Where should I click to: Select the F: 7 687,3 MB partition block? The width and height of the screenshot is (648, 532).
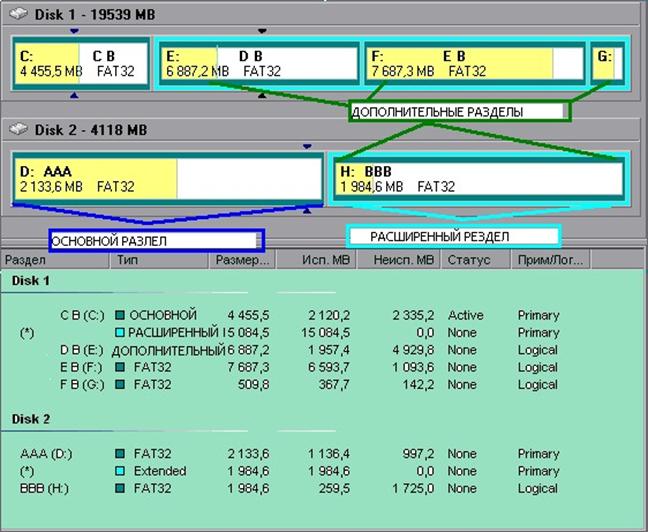coord(475,63)
